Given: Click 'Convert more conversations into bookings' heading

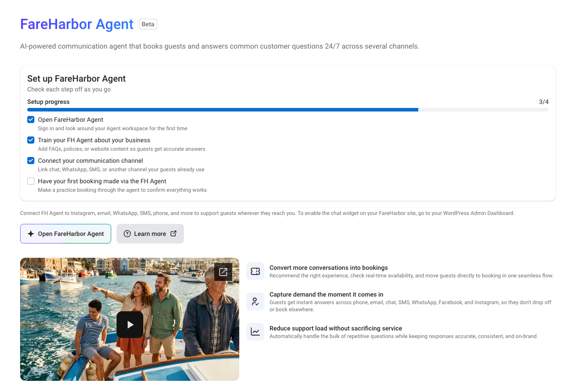Looking at the screenshot, I should point(329,268).
